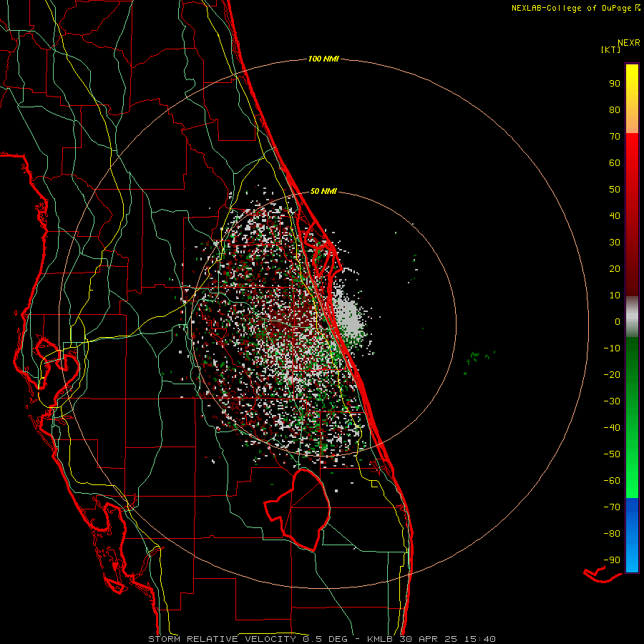Click the -90 value on velocity scale
The image size is (644, 644).
[x=612, y=560]
